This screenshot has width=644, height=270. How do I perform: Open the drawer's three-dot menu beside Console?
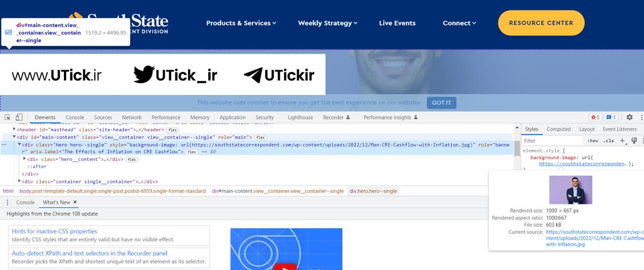click(7, 202)
